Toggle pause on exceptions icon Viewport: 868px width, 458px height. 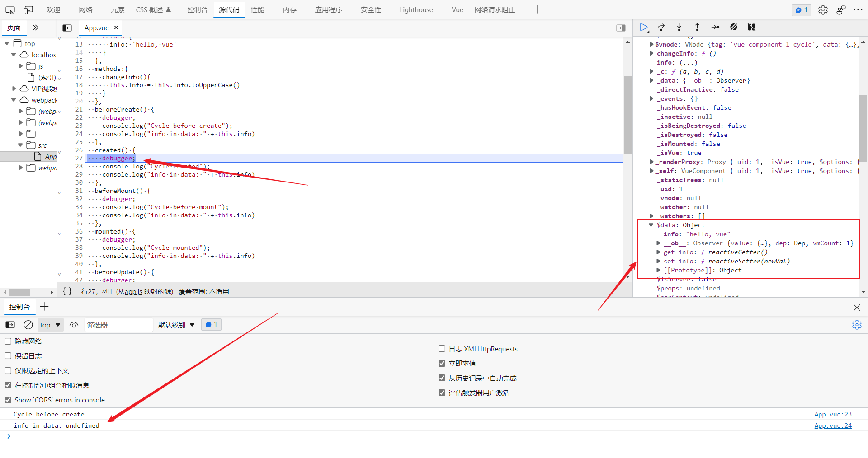pos(751,28)
